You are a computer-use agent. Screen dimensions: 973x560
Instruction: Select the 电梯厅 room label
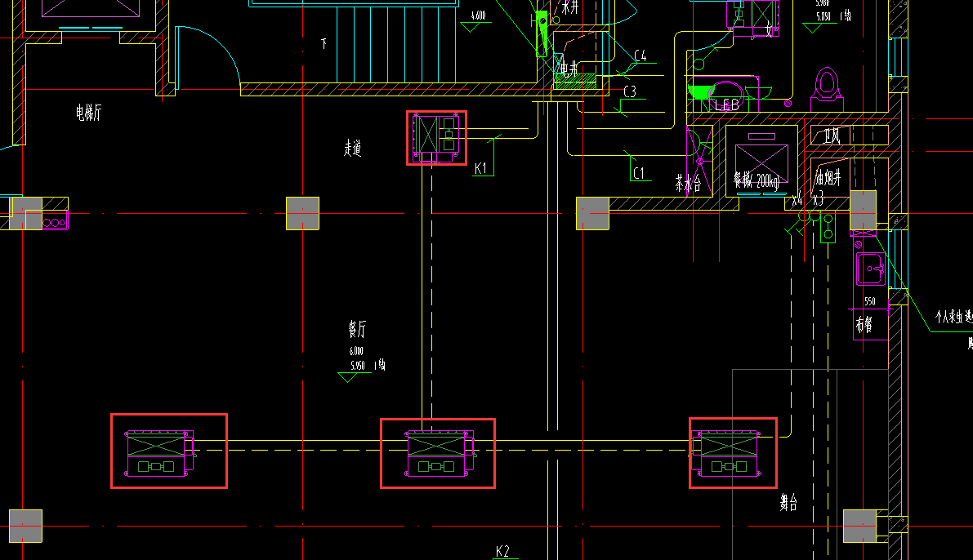[x=88, y=113]
